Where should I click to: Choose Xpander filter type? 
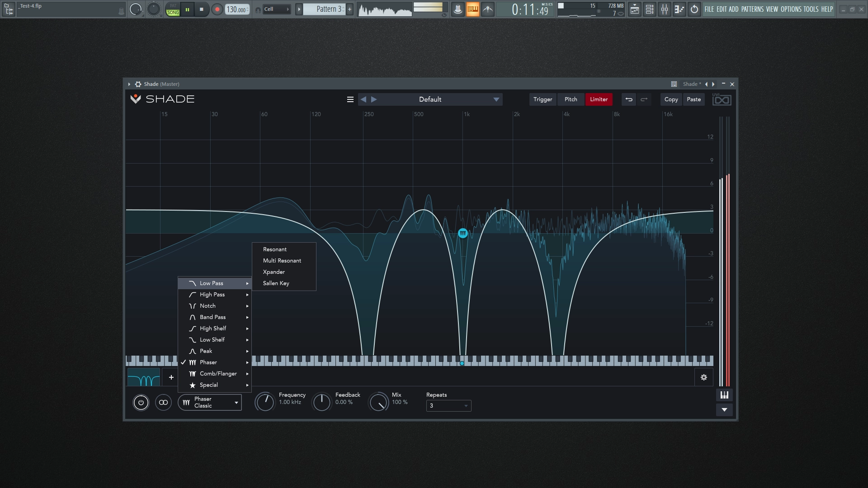pos(284,272)
